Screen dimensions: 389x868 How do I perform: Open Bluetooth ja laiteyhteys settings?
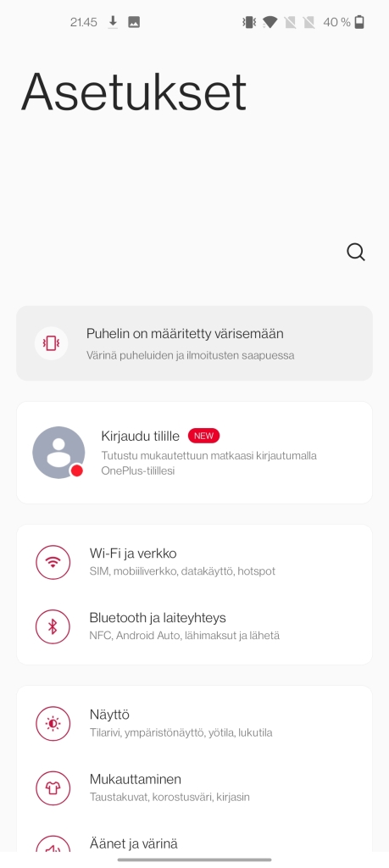coord(194,626)
